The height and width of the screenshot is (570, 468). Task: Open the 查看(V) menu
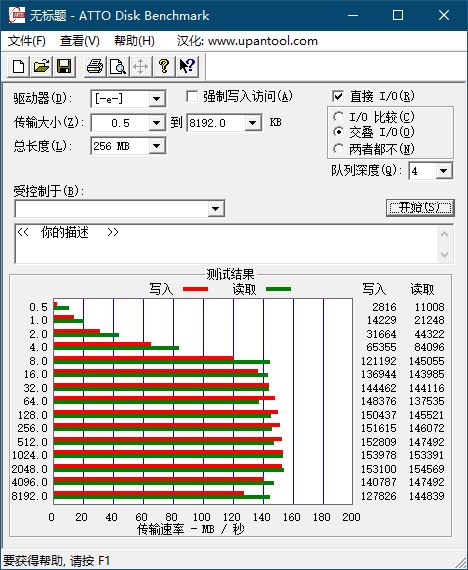click(x=80, y=41)
